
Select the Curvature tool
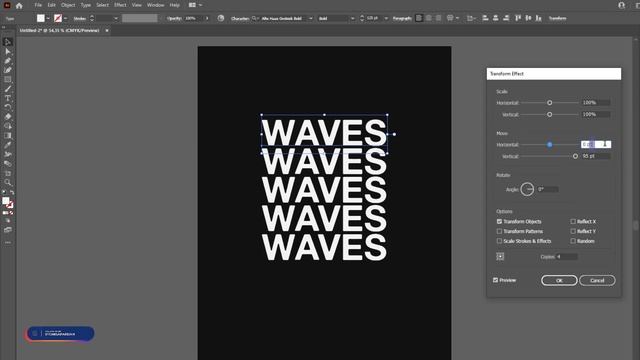(x=8, y=70)
